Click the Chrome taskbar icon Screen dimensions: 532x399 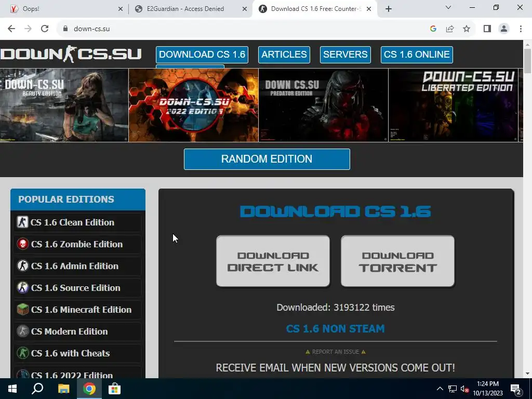[89, 389]
